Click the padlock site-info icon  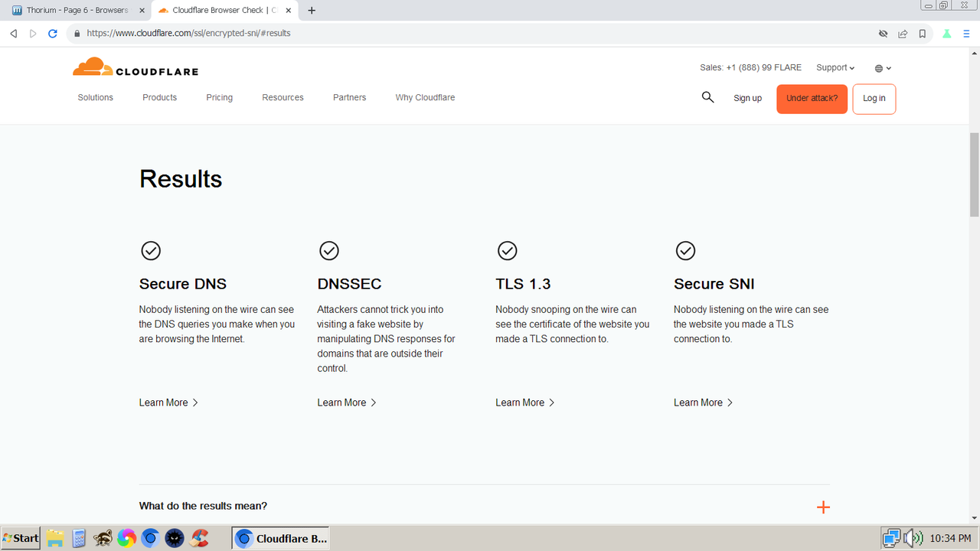77,34
